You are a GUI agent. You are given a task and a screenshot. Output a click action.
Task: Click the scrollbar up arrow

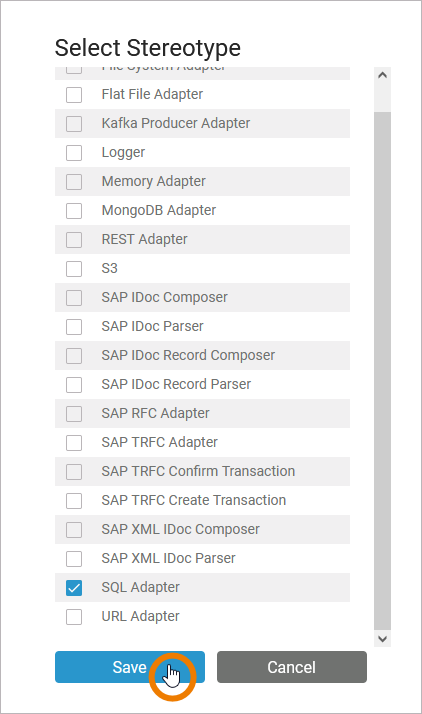click(x=382, y=75)
